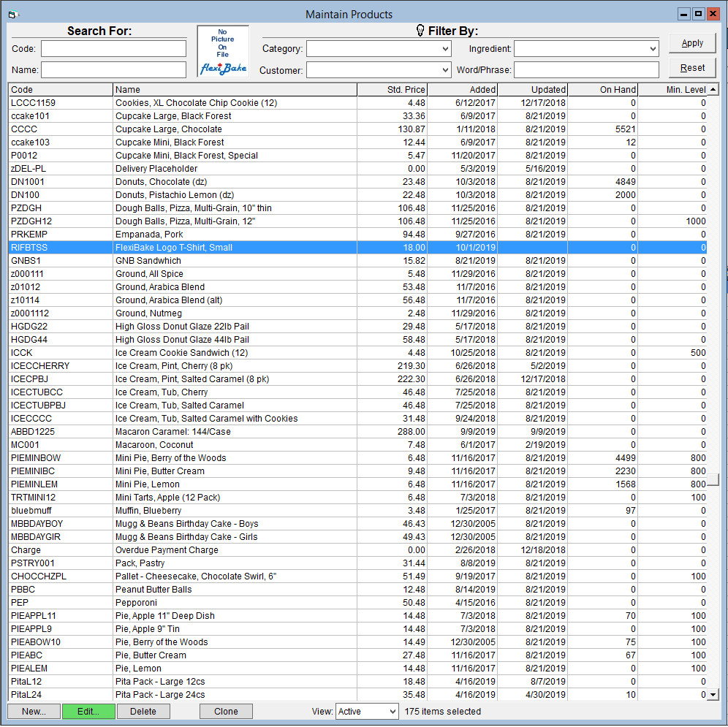The height and width of the screenshot is (727, 728).
Task: Select row Peanut Butter Balls
Action: [358, 590]
